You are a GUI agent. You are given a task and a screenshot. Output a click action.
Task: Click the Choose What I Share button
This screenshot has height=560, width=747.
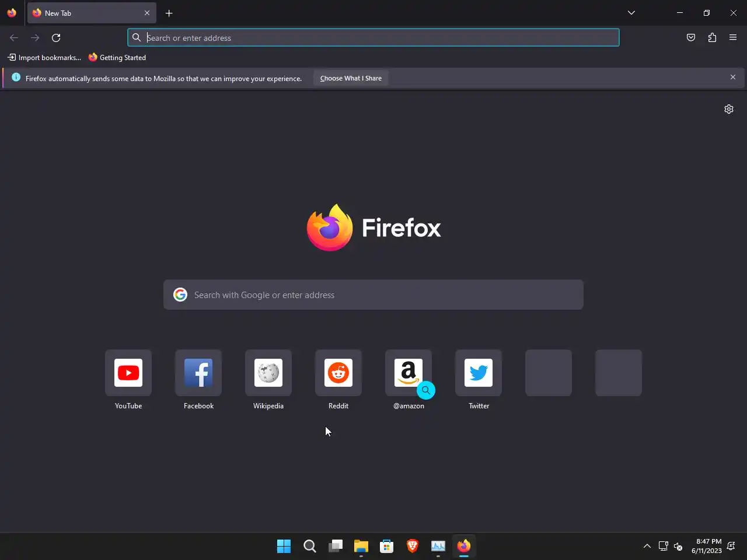(x=351, y=78)
